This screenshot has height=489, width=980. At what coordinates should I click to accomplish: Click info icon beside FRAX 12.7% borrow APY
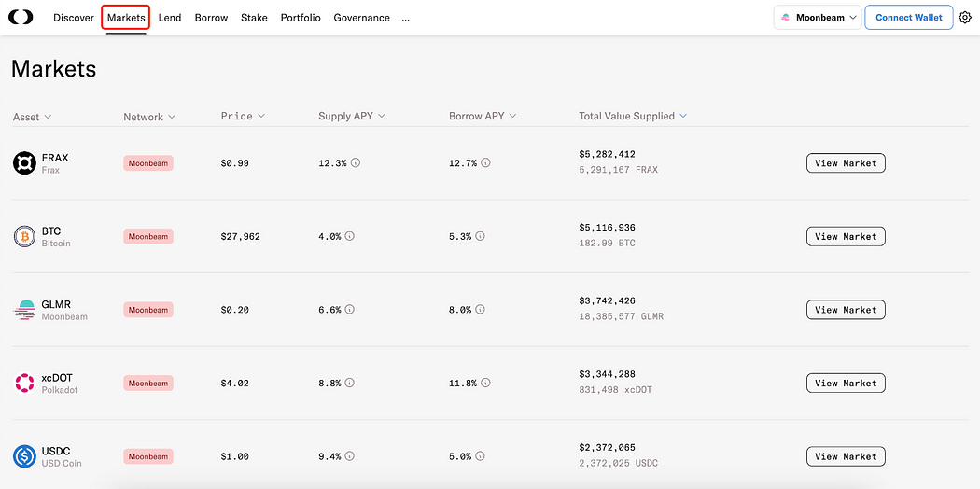click(x=485, y=163)
